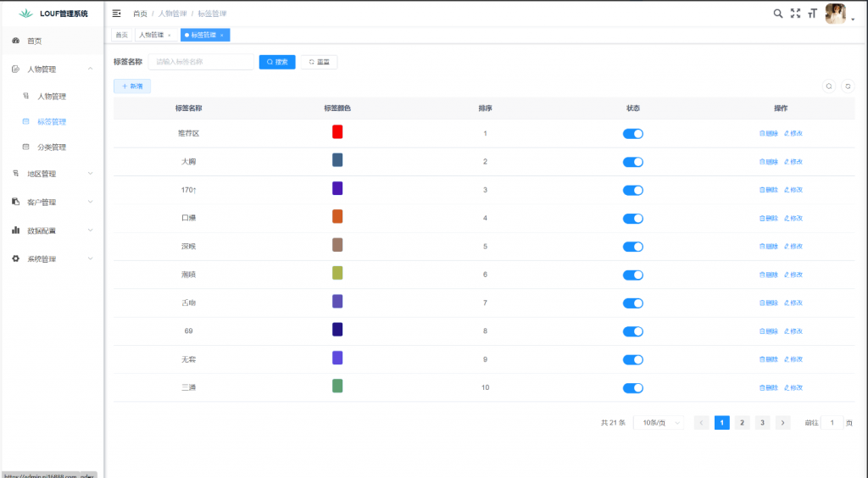Open 分类管理 in the sidebar
The width and height of the screenshot is (868, 478).
pos(51,147)
